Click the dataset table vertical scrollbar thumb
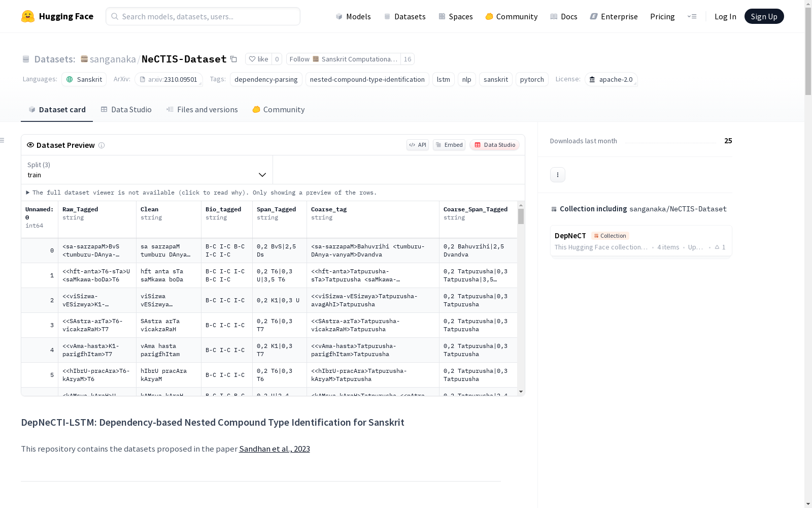This screenshot has width=812, height=508. pos(521,216)
